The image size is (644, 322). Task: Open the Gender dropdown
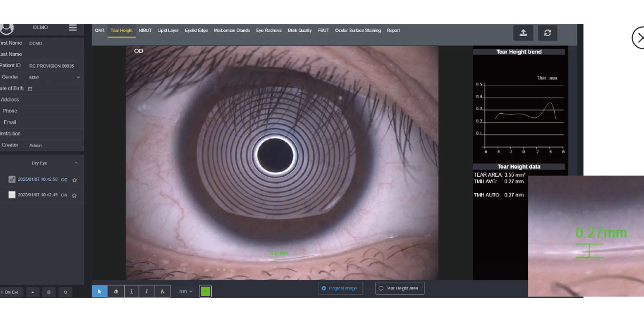pos(55,77)
